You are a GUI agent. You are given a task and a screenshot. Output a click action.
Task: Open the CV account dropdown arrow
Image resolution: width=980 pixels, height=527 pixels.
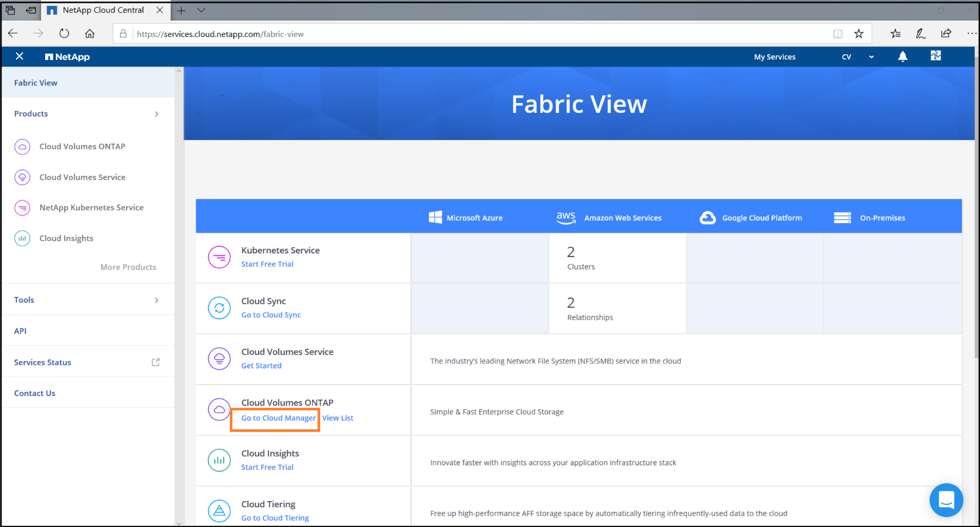871,57
